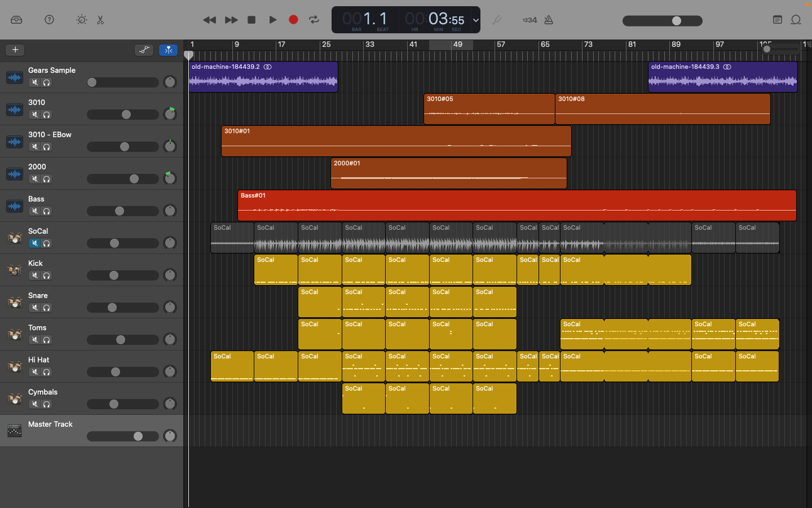Screen dimensions: 812x508
Task: Open the Loop Browser icon
Action: click(796, 20)
